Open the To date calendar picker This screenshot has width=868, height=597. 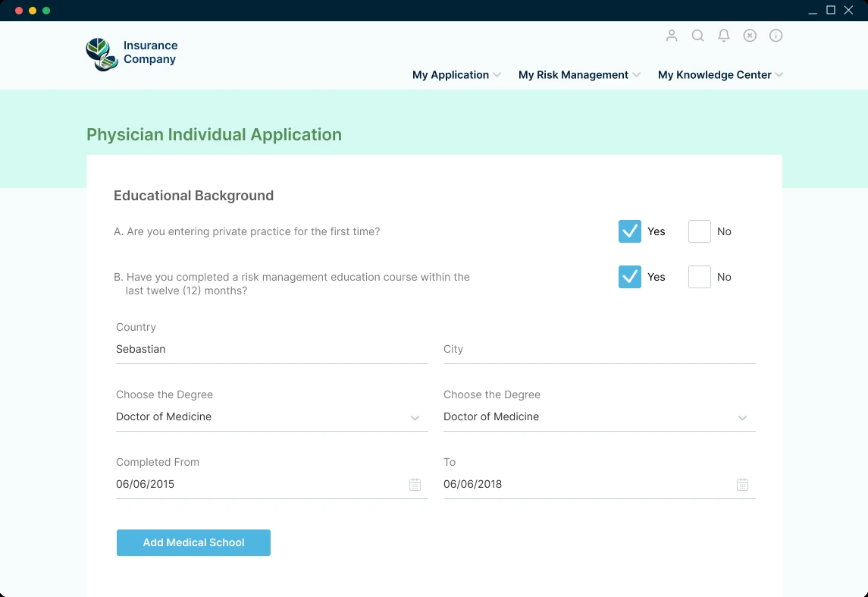coord(742,485)
